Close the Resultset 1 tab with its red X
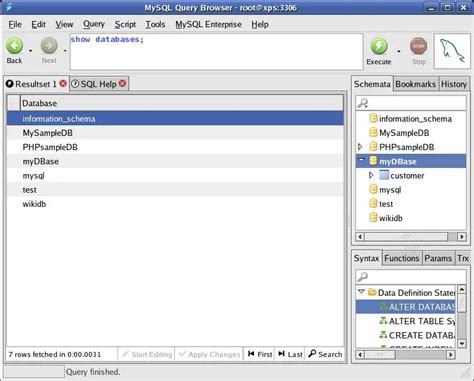This screenshot has height=381, width=474. (x=63, y=84)
